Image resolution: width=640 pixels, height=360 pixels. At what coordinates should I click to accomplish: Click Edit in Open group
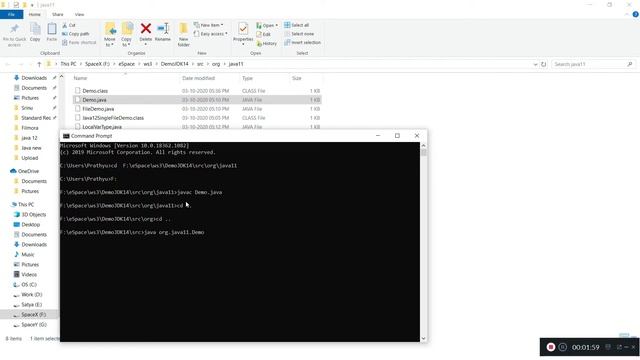[264, 34]
